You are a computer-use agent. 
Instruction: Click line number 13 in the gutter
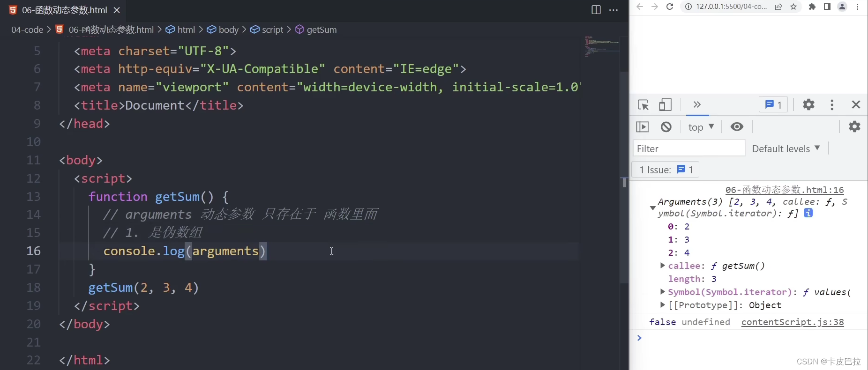click(x=34, y=196)
